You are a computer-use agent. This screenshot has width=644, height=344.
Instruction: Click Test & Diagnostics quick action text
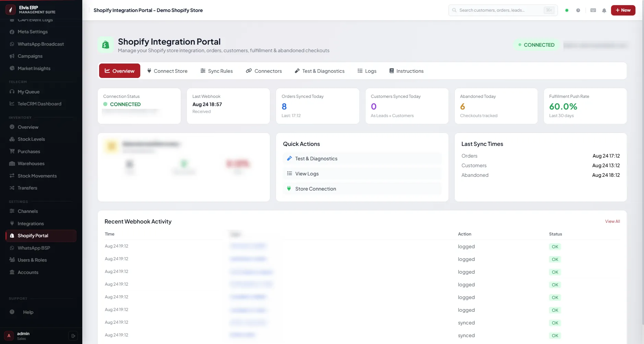click(316, 159)
